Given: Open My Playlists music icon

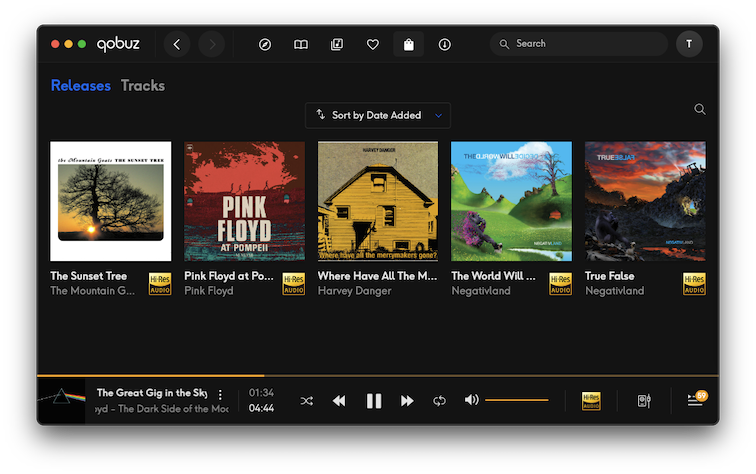Looking at the screenshot, I should 337,44.
